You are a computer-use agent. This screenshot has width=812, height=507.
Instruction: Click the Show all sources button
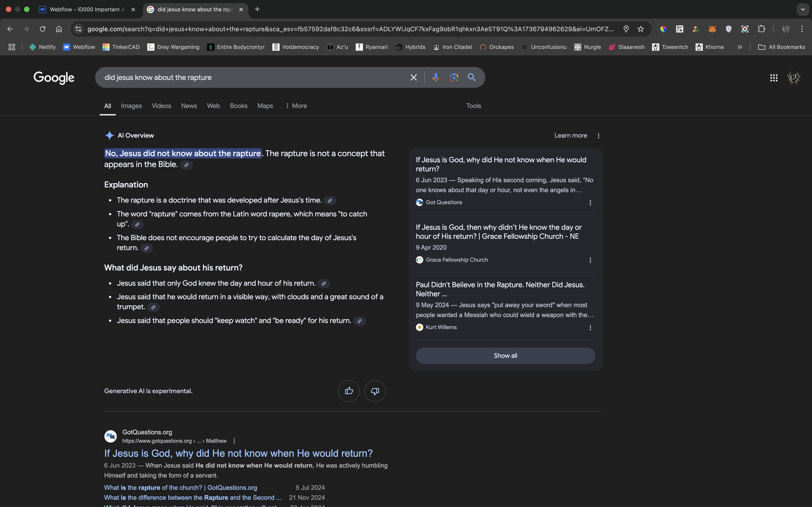(505, 356)
